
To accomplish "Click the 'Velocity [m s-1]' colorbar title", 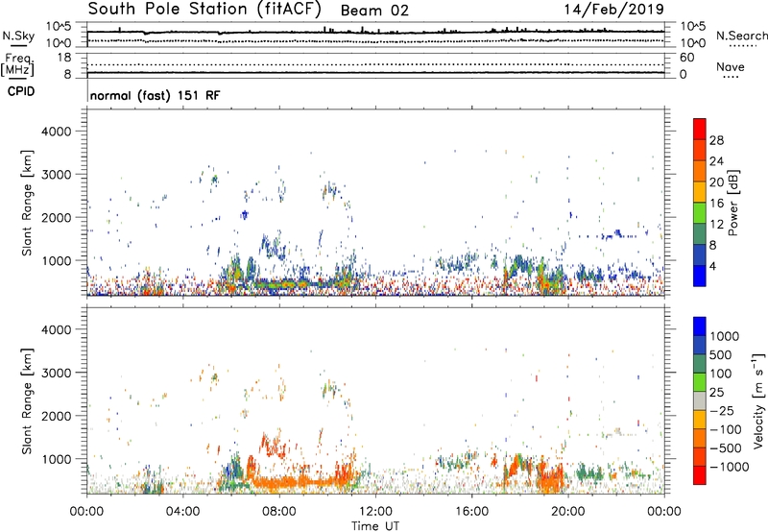I will (x=758, y=400).
